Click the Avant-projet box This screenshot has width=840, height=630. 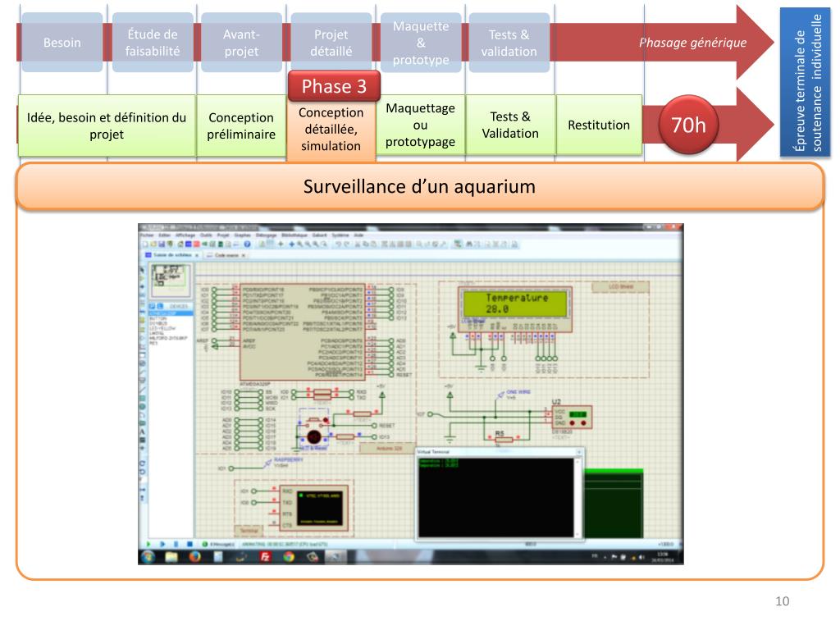pos(242,43)
